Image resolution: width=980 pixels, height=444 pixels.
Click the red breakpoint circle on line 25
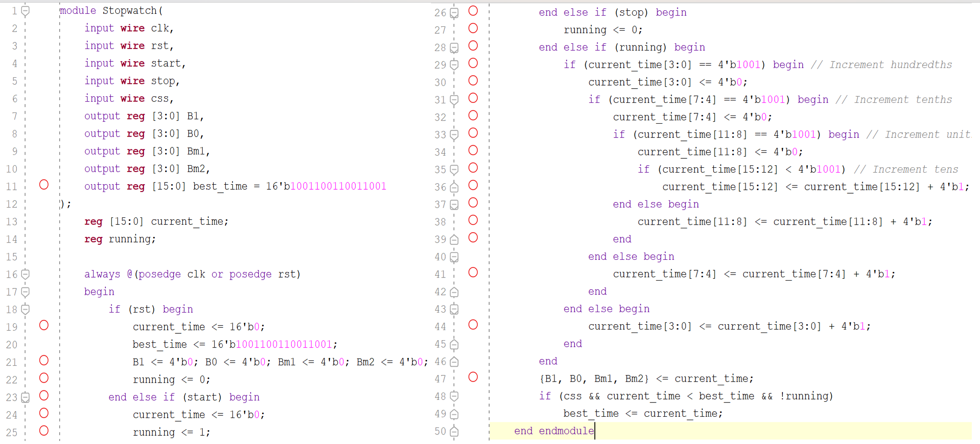[44, 431]
